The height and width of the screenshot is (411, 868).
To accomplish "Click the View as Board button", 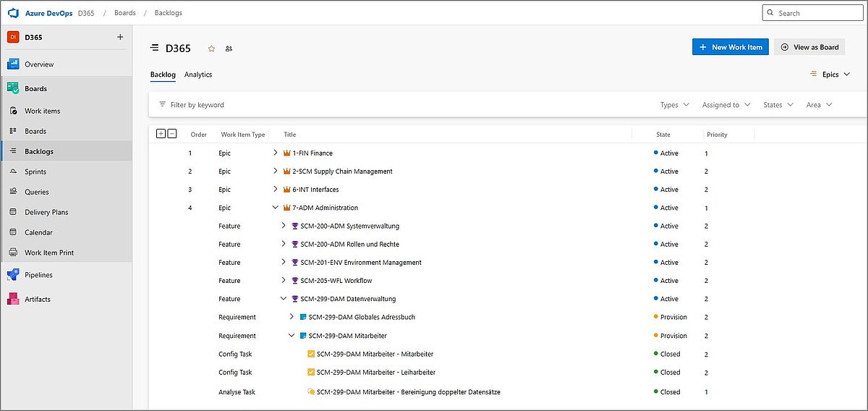I will [809, 47].
